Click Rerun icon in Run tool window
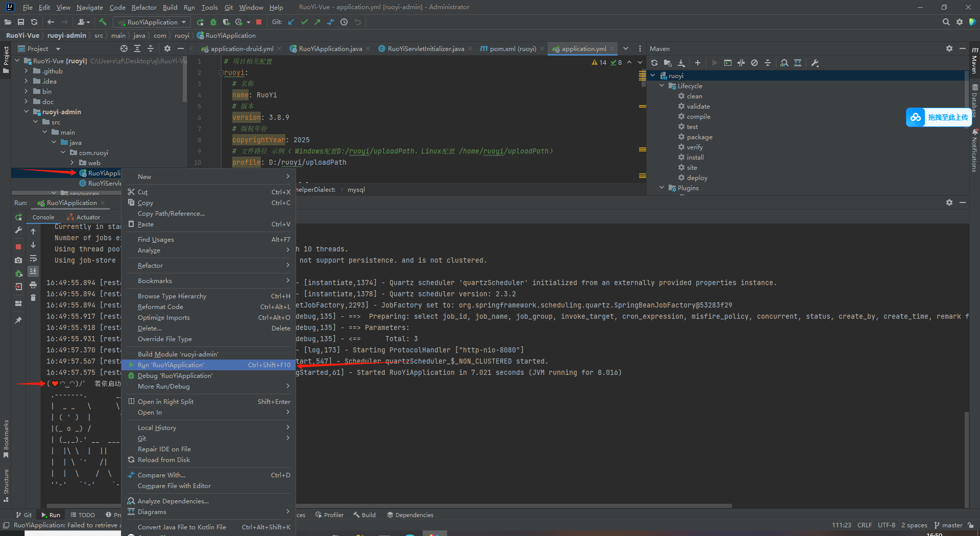Viewport: 980px width, 536px height. 18,217
